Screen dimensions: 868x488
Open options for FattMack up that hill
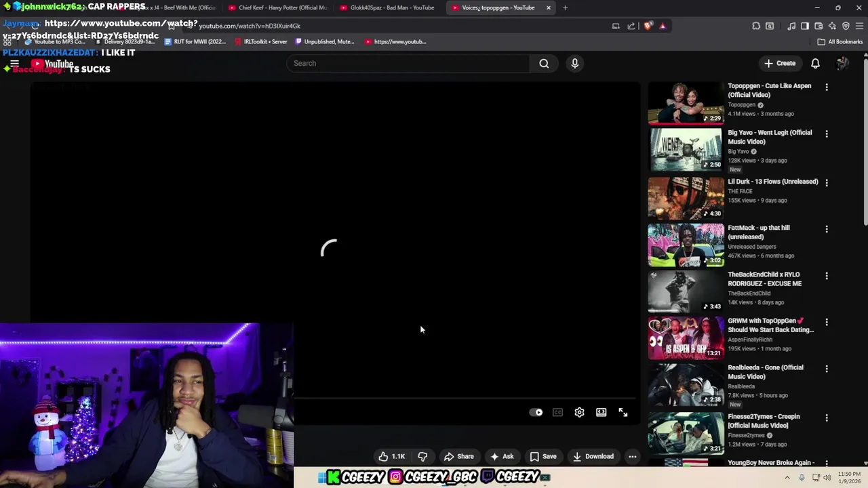[x=826, y=229]
